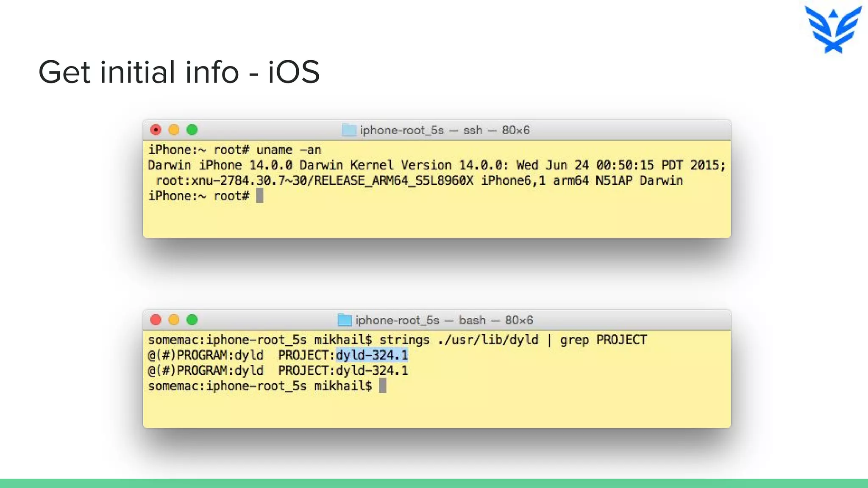Close the bash terminal window
868x488 pixels.
pyautogui.click(x=156, y=320)
